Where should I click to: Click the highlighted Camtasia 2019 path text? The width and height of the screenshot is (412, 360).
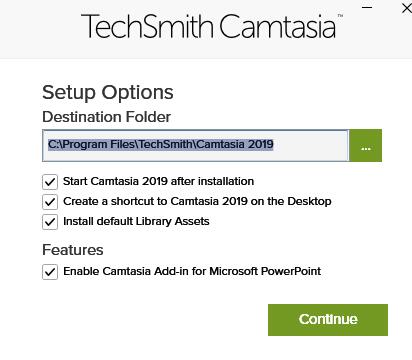click(161, 144)
